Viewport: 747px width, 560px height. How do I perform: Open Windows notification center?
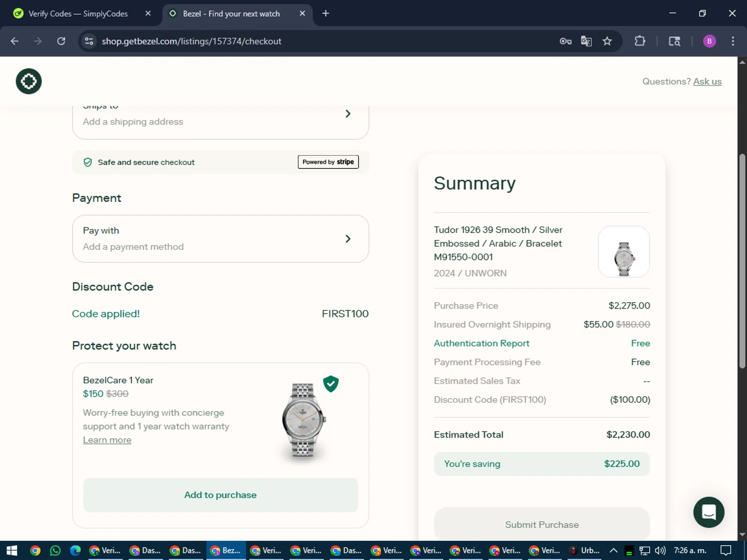[x=726, y=550]
